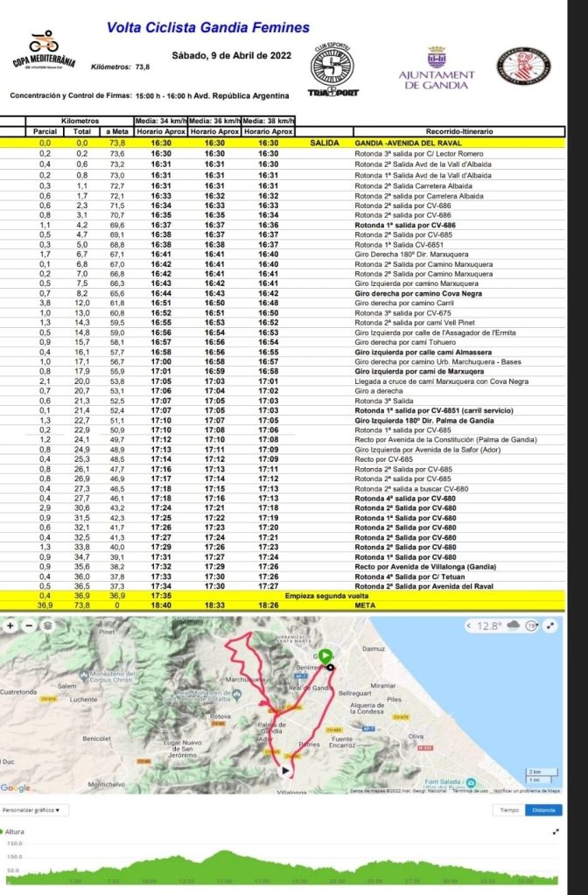Expand map to fullscreen

pos(549,626)
